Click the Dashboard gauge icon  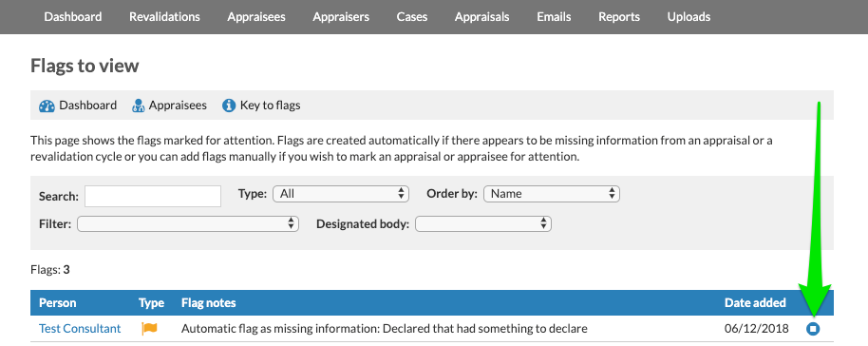[x=47, y=106]
